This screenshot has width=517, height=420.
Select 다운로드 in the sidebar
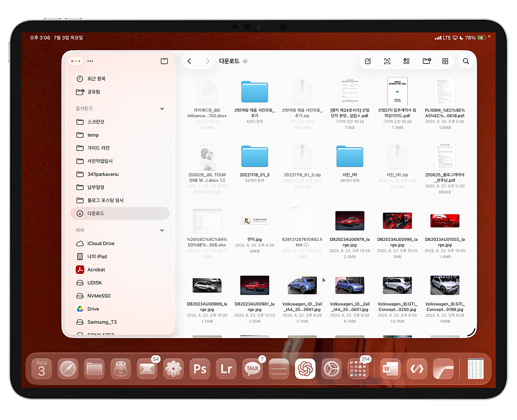[x=120, y=213]
